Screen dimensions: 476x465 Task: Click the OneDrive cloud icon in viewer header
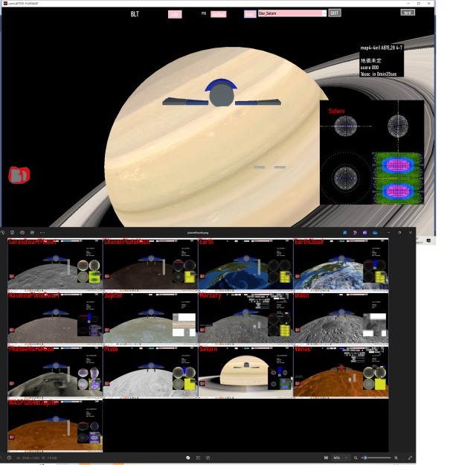click(376, 233)
